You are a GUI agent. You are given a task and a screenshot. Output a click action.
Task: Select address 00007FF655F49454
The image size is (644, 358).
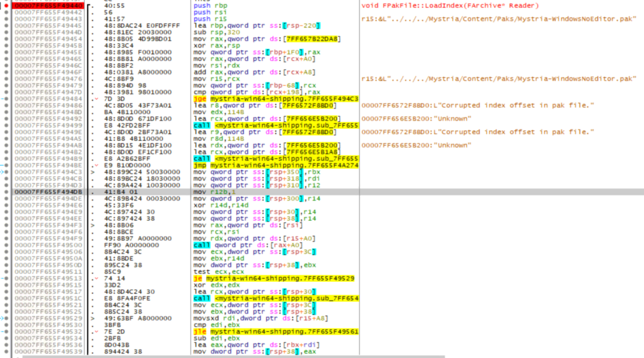(48, 39)
